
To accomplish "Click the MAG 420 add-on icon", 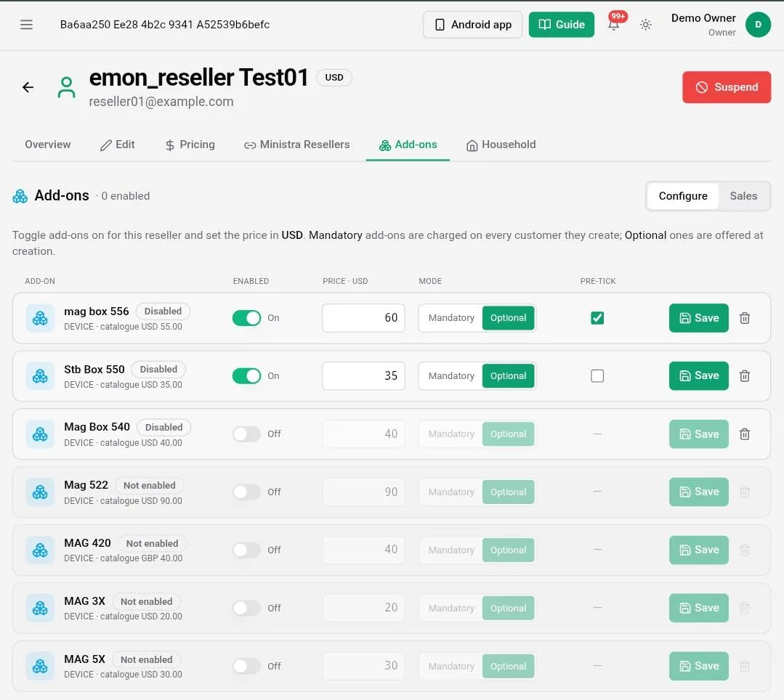I will pyautogui.click(x=40, y=550).
